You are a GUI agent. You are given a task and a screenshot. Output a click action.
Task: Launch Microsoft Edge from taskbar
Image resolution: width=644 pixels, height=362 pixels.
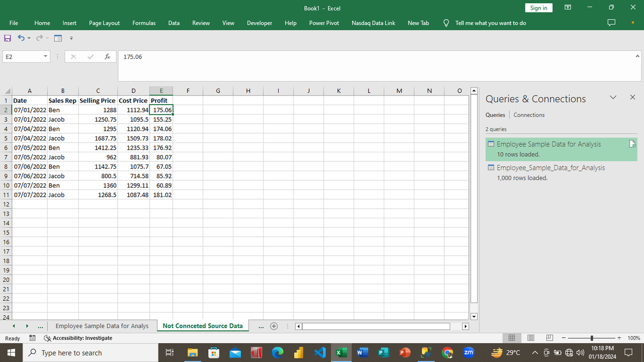279,353
